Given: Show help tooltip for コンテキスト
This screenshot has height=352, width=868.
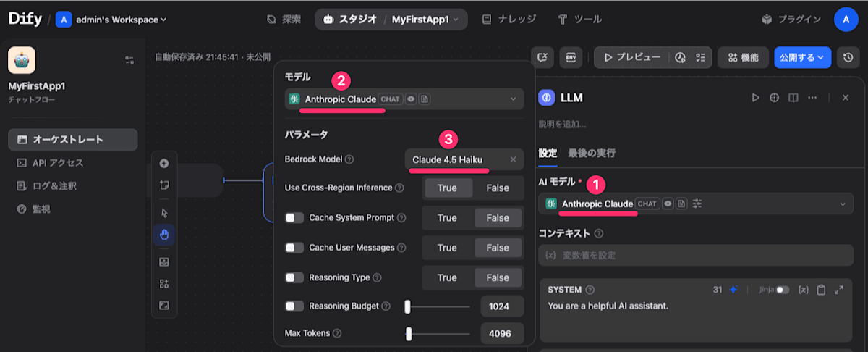Looking at the screenshot, I should click(x=599, y=234).
